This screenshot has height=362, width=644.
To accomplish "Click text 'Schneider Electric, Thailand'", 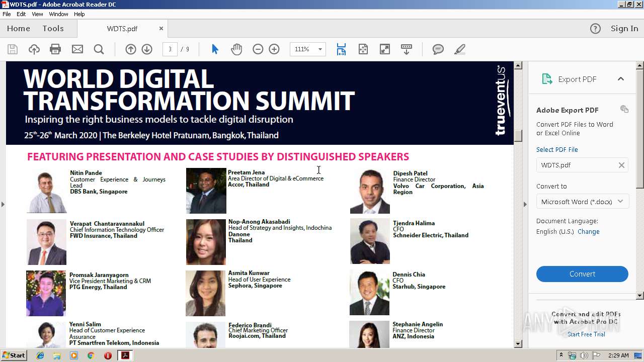I will coord(431,235).
